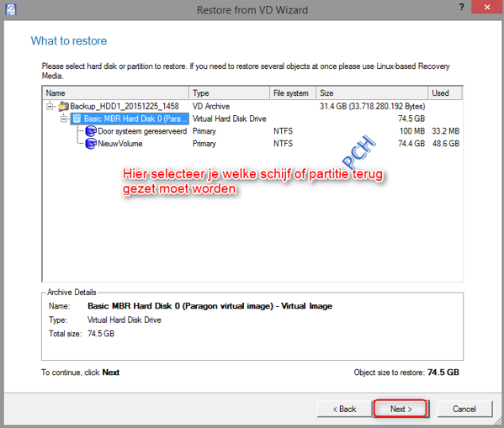Select the Backup_HDD1_20151225_1458 archive row

252,106
